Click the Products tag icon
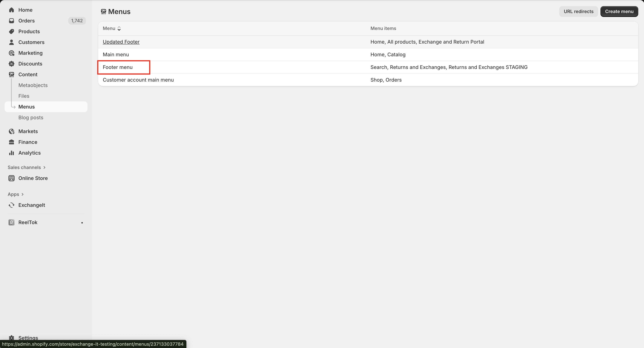 (x=12, y=31)
